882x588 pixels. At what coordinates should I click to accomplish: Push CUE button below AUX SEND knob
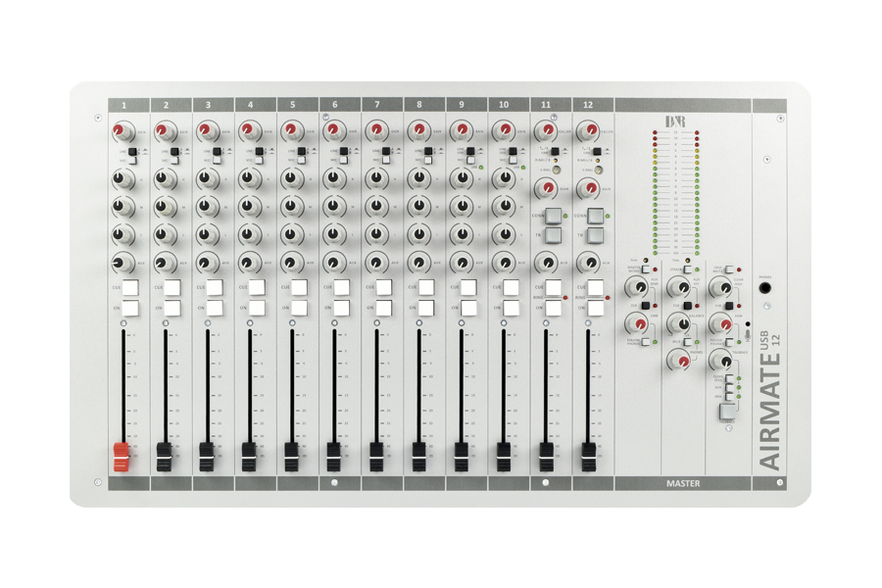(646, 306)
